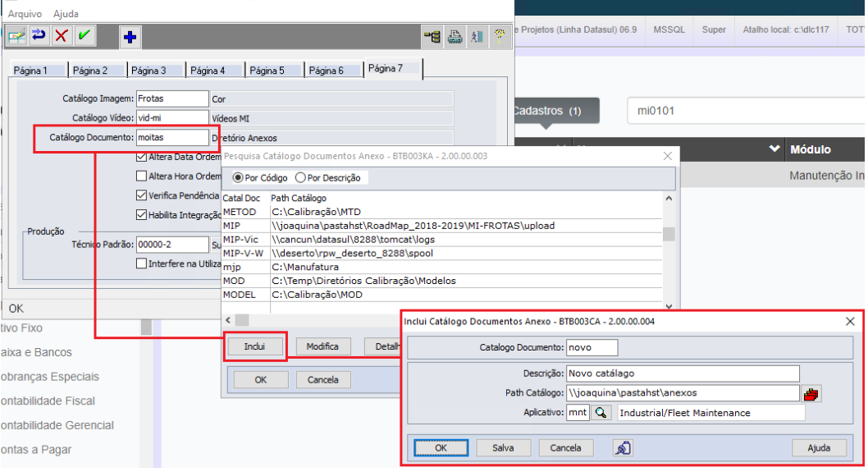Click the list scroll-down arrow
Viewport: 868px width, 472px height.
click(669, 306)
